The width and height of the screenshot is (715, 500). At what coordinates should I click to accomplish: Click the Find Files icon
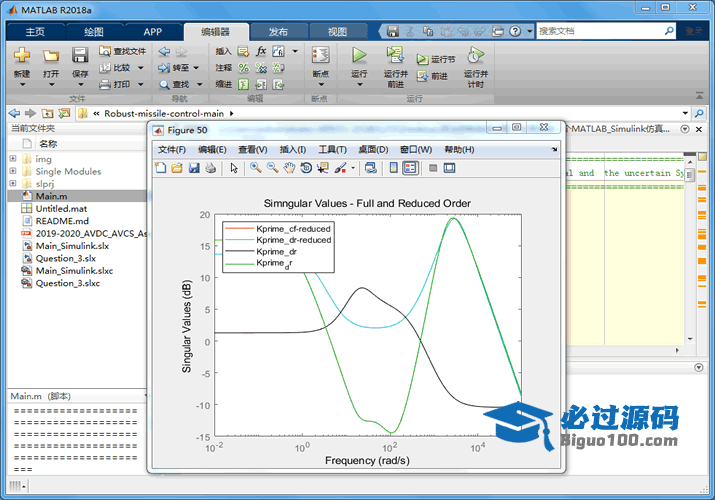105,51
